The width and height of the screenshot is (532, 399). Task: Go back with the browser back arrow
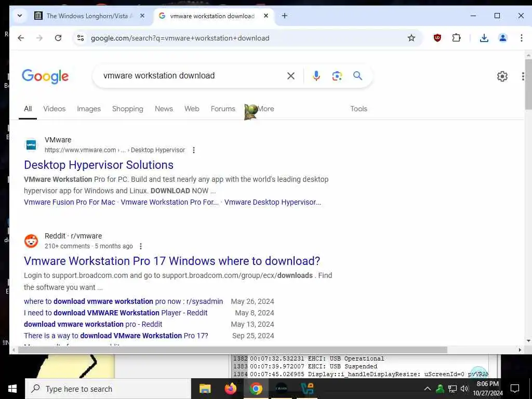[21, 38]
